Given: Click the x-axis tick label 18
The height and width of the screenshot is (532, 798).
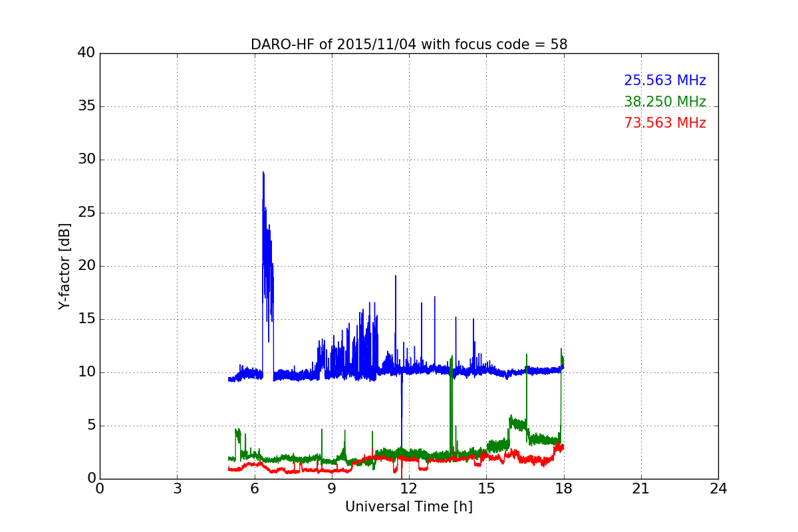Looking at the screenshot, I should point(564,489).
